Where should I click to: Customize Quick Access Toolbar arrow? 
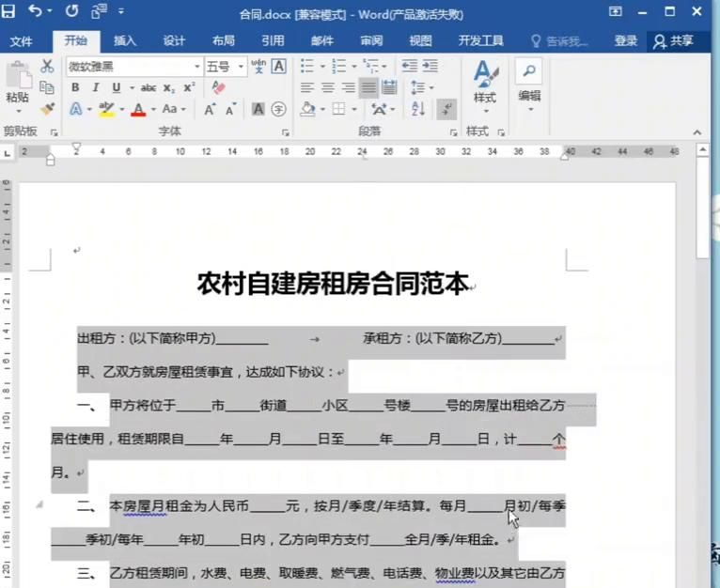[120, 10]
